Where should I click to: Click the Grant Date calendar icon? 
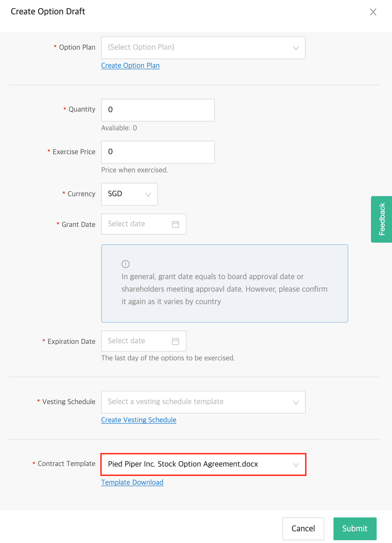pyautogui.click(x=176, y=224)
